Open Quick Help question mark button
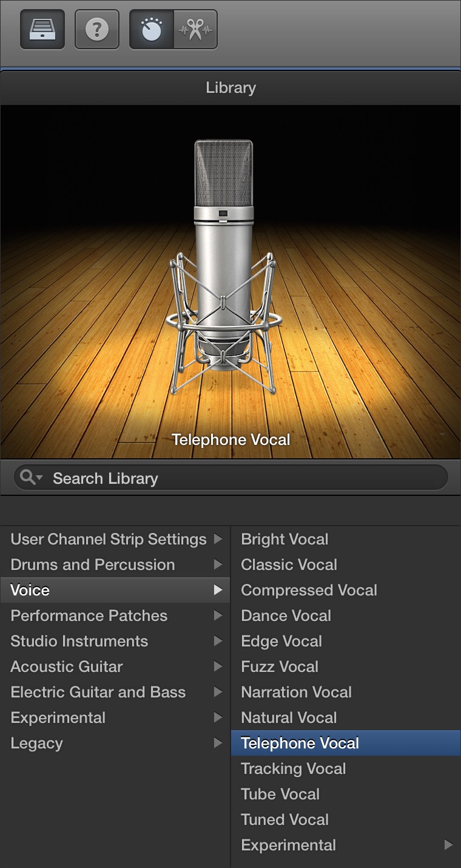This screenshot has height=868, width=461. point(97,29)
